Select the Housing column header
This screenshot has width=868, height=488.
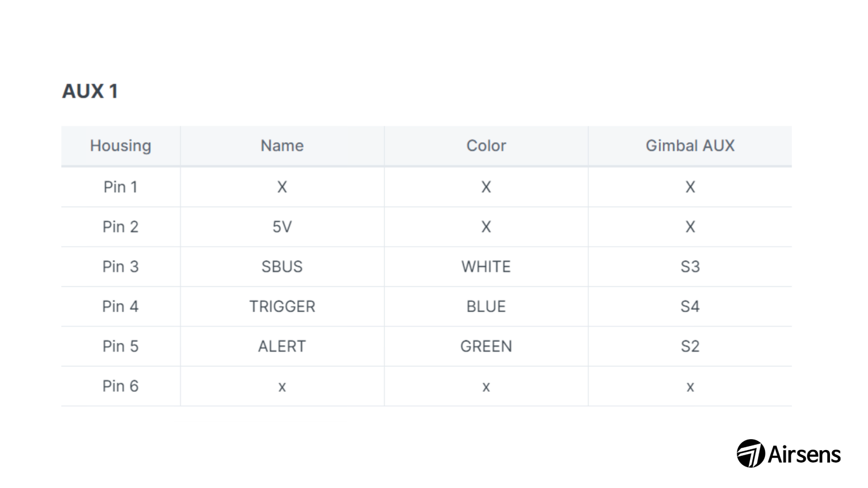[x=121, y=145]
